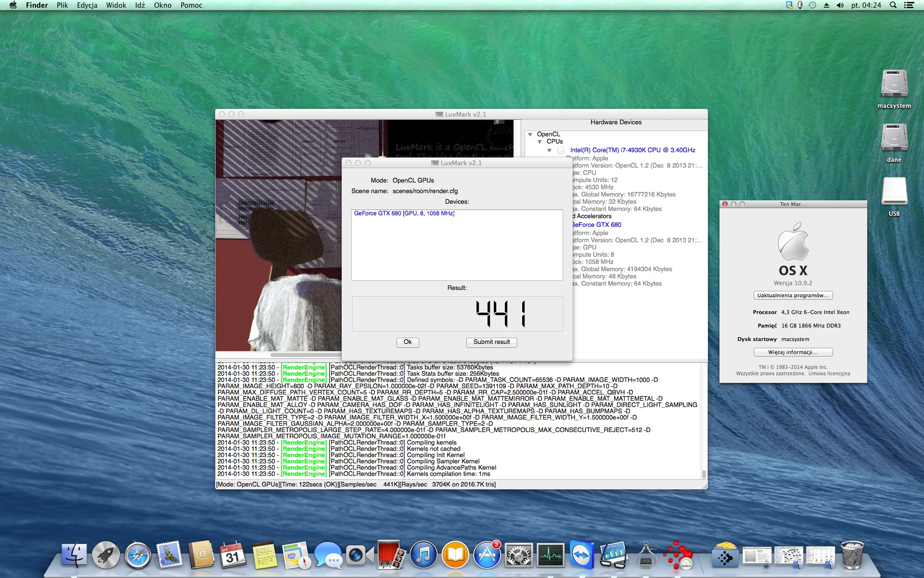The width and height of the screenshot is (924, 578).
Task: Open Spotlight search magnifier in menu bar
Action: (893, 5)
